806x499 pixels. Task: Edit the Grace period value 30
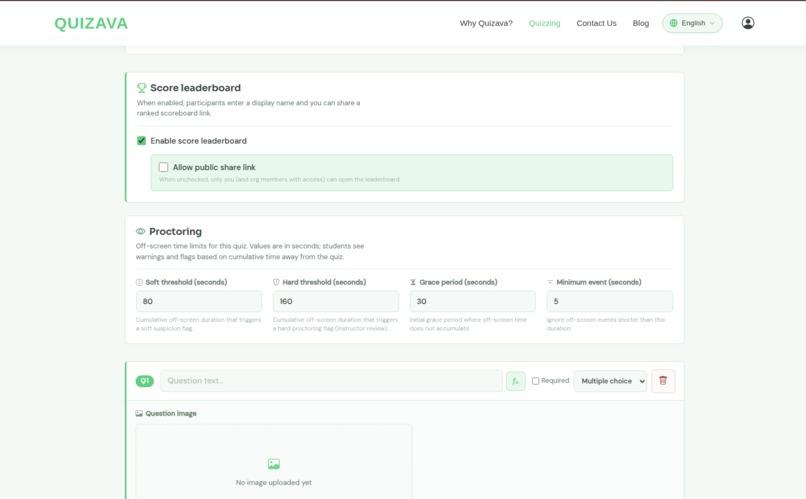[x=473, y=301]
